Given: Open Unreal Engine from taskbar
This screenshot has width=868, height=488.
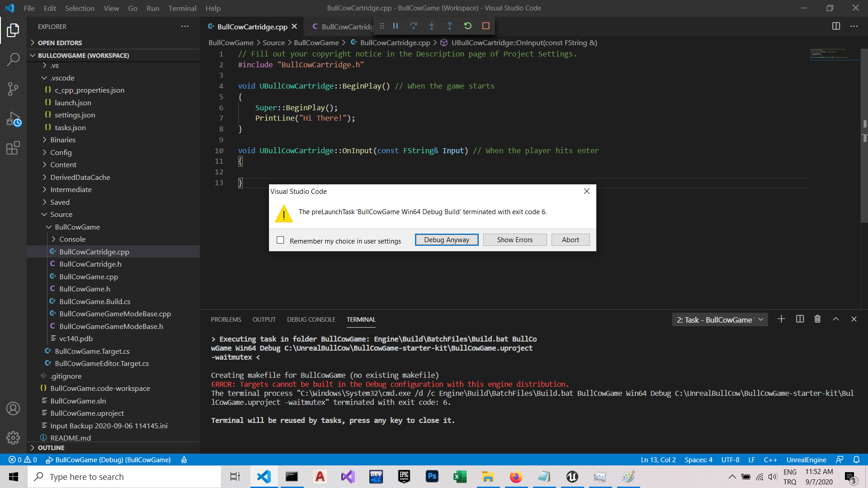Looking at the screenshot, I should [572, 477].
